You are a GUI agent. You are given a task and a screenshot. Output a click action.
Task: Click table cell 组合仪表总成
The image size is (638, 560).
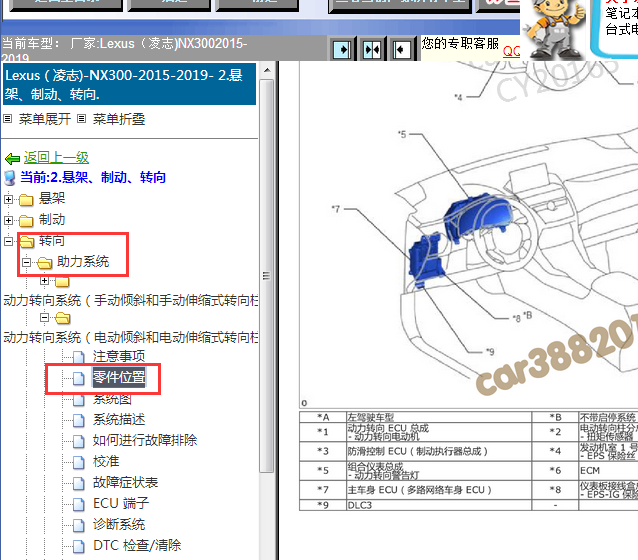tap(439, 471)
